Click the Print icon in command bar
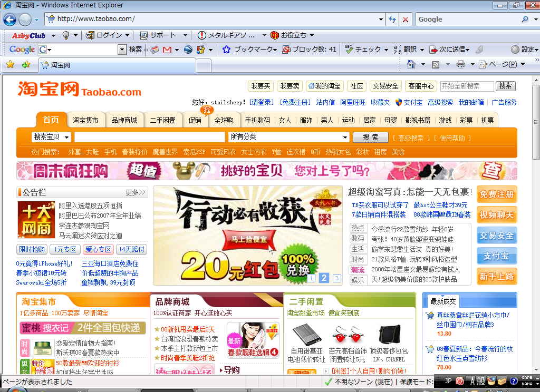The width and height of the screenshot is (540, 392). click(x=460, y=64)
